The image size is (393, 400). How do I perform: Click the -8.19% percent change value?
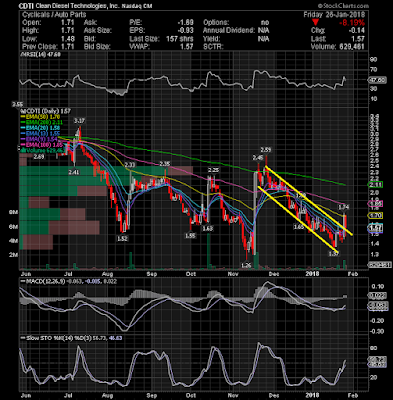click(x=352, y=23)
